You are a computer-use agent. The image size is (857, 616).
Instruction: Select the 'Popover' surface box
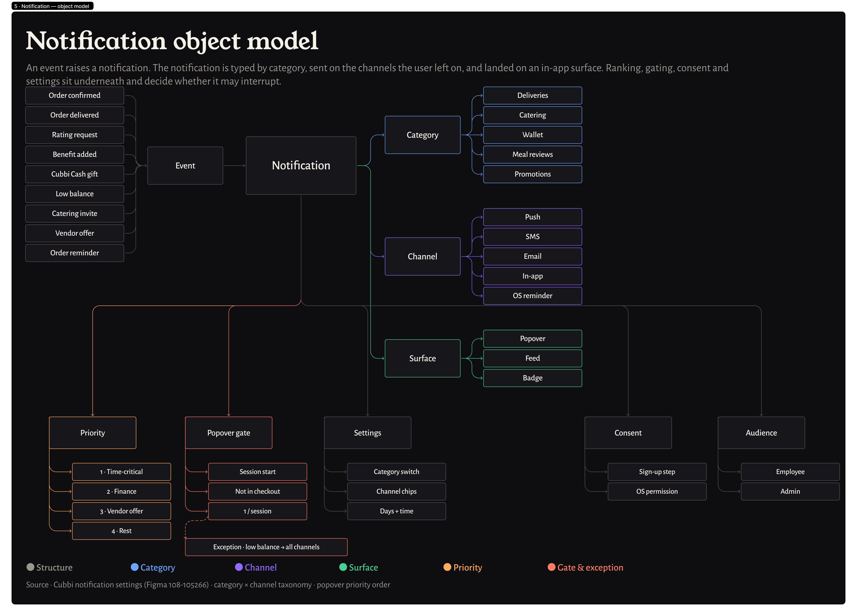click(x=532, y=339)
